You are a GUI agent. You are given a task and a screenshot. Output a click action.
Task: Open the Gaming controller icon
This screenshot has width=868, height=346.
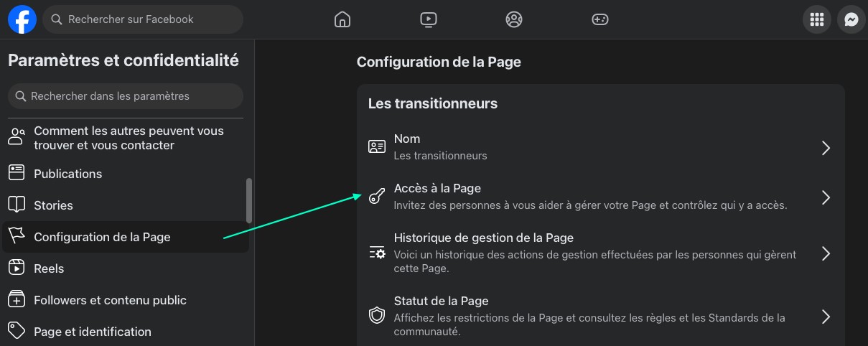click(599, 19)
